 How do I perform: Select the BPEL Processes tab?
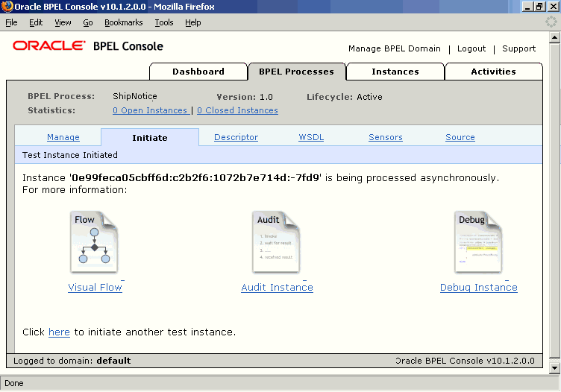[297, 72]
